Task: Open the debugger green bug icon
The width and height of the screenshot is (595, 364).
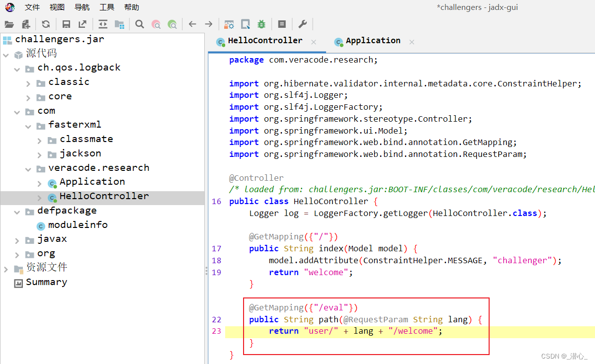Action: (261, 24)
